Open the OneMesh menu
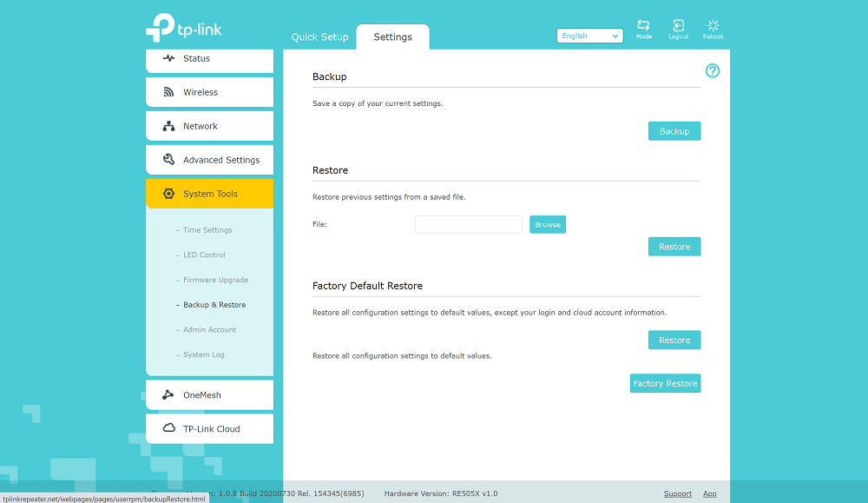This screenshot has height=503, width=868. click(x=209, y=394)
